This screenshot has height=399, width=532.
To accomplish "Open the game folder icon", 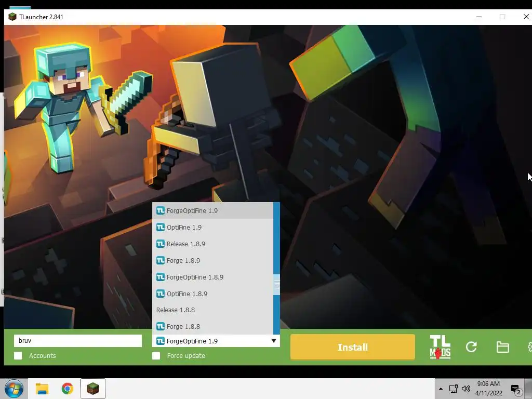I will click(502, 347).
